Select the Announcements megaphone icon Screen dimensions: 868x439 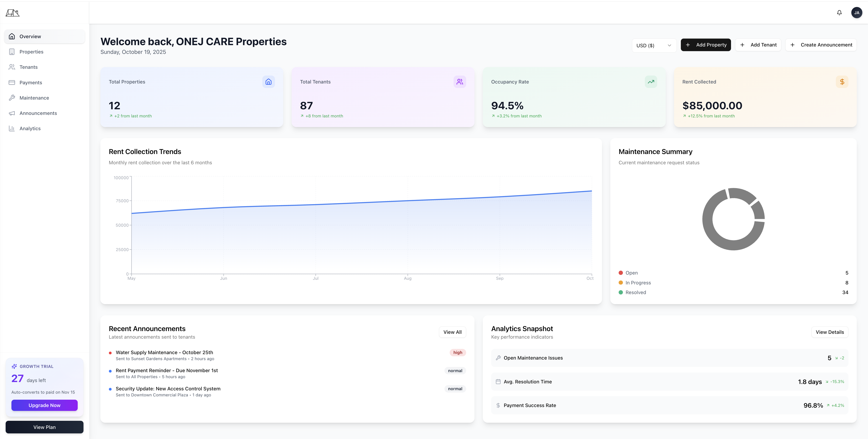pos(12,113)
